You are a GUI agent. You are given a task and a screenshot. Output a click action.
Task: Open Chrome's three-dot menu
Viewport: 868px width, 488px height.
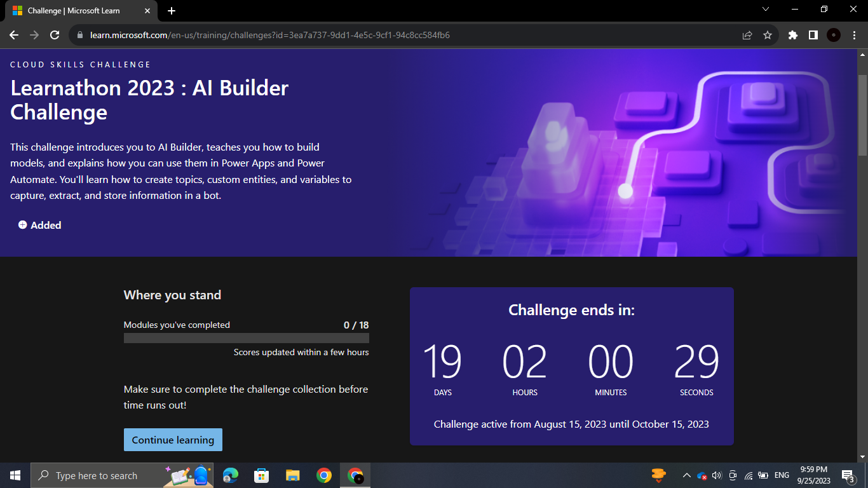[855, 35]
